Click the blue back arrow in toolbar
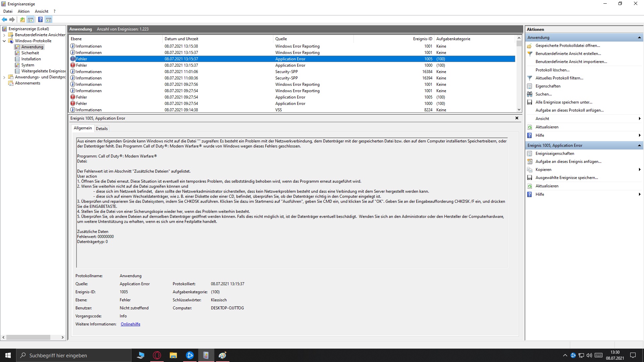 click(4, 19)
